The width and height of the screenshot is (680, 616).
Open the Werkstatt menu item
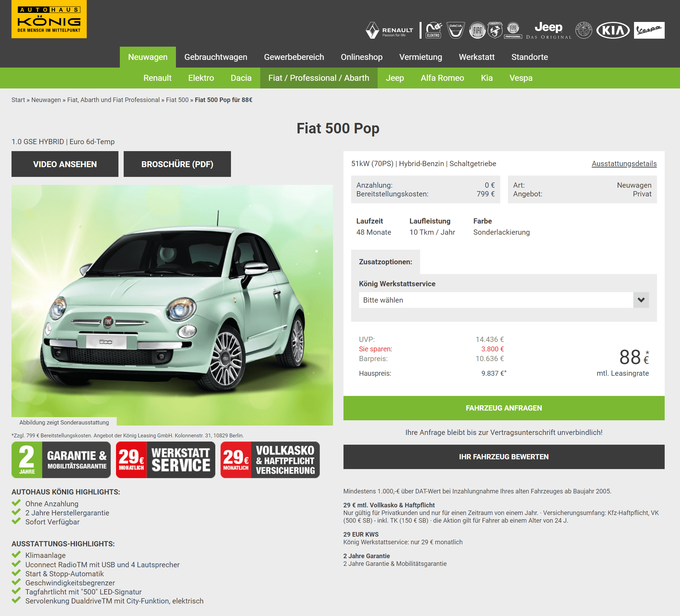(x=477, y=57)
